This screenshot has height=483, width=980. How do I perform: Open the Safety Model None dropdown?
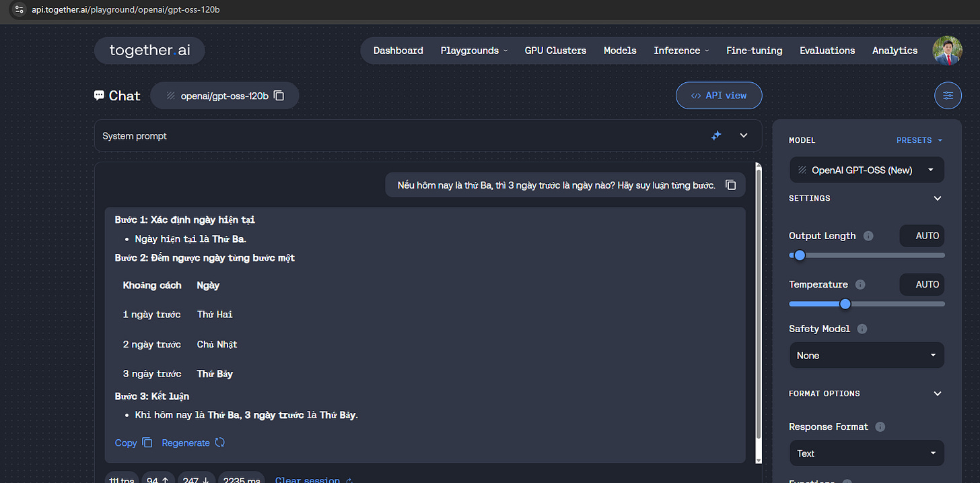(867, 355)
